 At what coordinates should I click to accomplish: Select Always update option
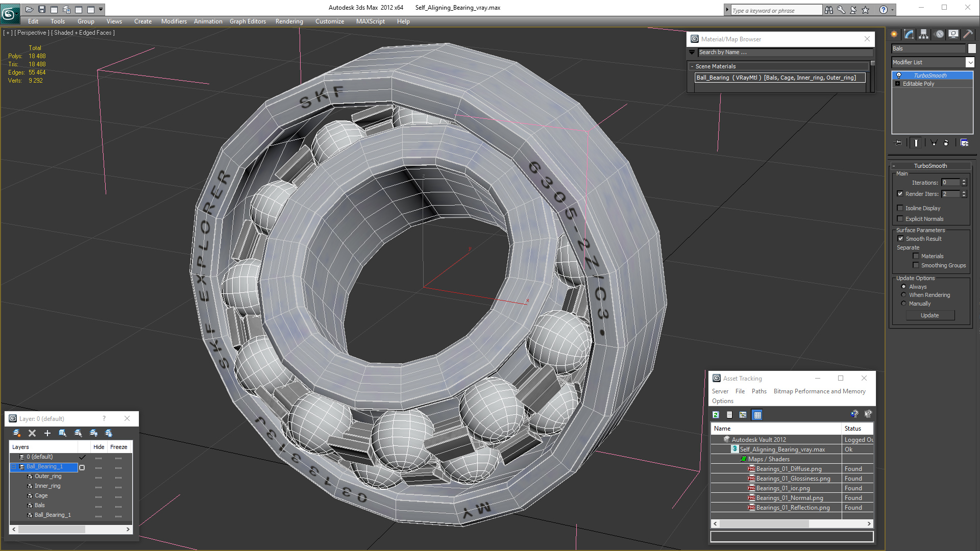pos(903,287)
